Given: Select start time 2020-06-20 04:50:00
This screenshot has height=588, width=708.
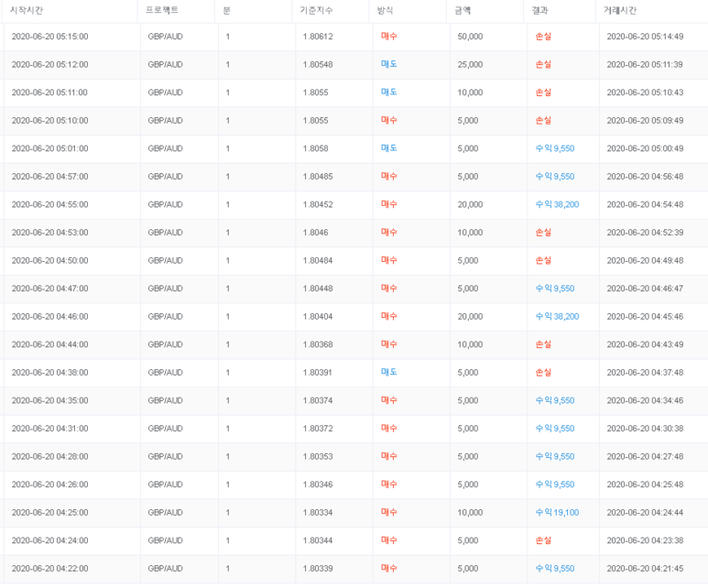Looking at the screenshot, I should 49,261.
